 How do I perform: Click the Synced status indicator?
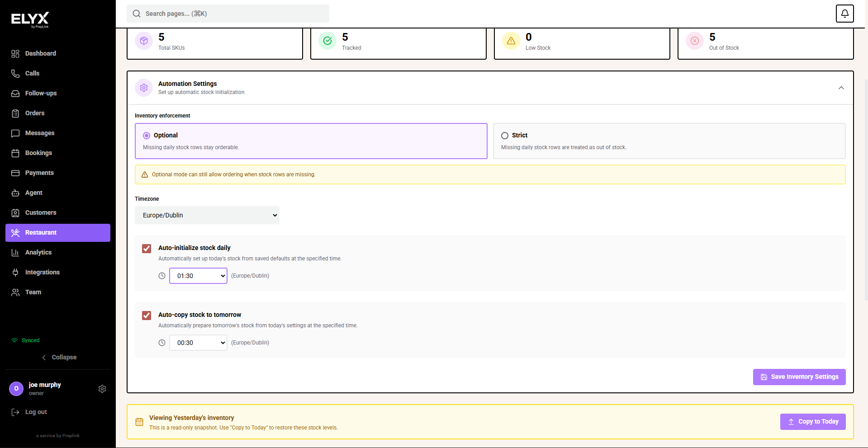(x=25, y=340)
